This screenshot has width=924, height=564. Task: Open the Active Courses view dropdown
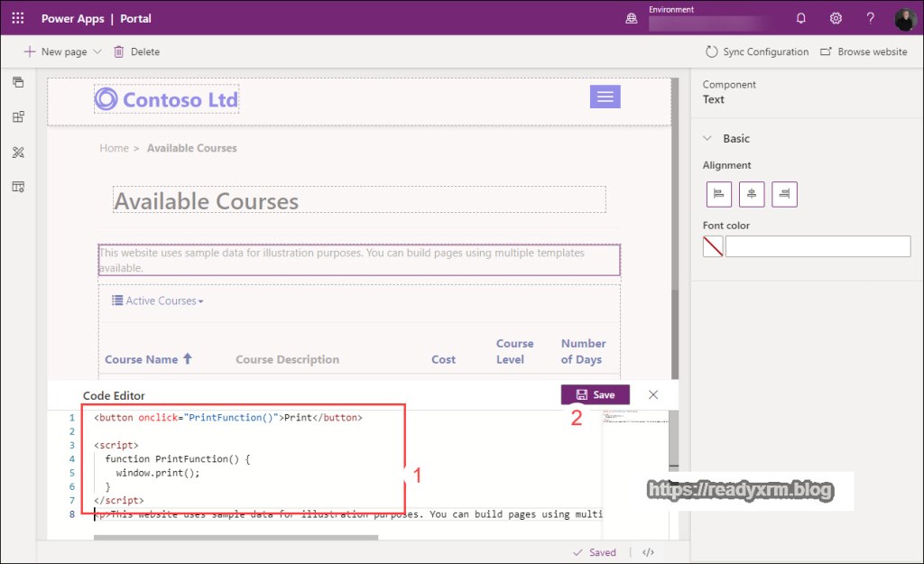[159, 300]
